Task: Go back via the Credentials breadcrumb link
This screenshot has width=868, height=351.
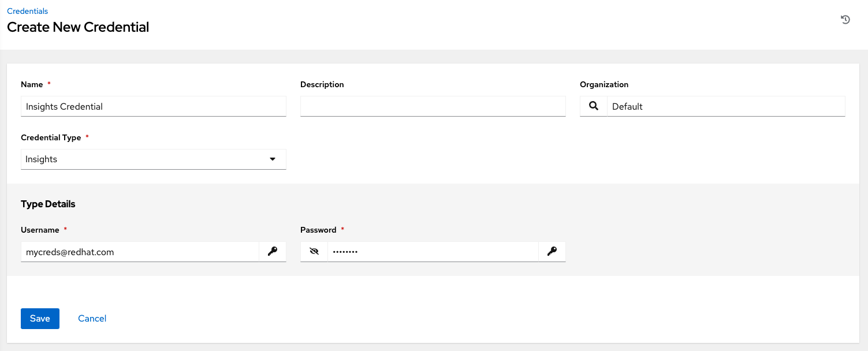Action: coord(27,11)
